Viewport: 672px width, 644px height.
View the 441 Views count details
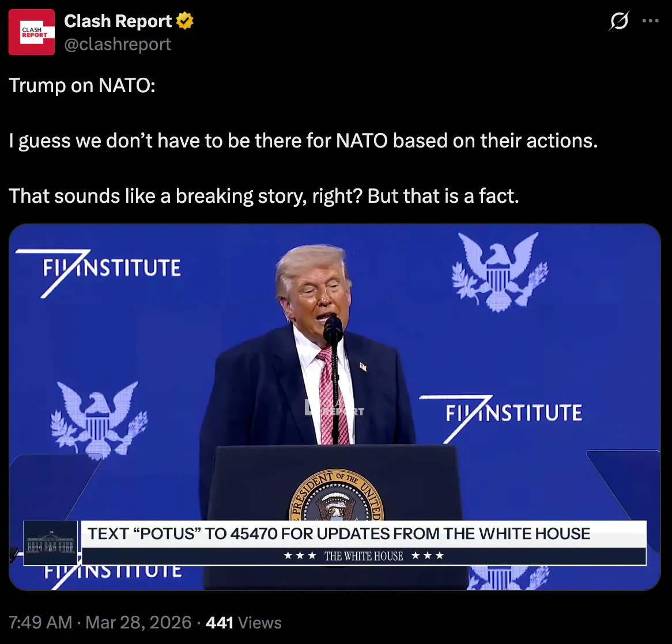pos(243,623)
